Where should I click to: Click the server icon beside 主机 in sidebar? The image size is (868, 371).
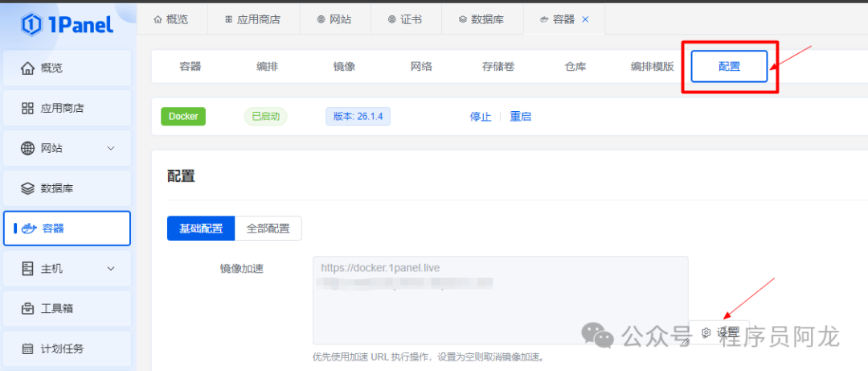(27, 269)
